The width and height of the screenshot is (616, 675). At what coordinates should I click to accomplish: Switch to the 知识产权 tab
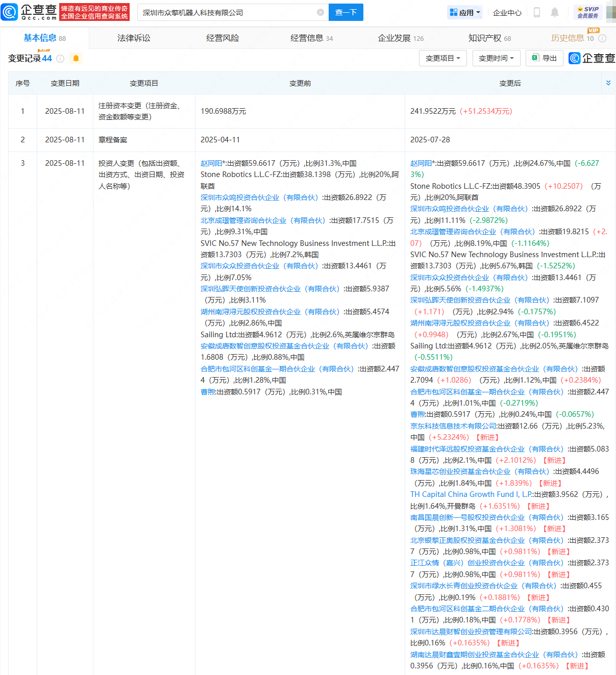[x=489, y=38]
